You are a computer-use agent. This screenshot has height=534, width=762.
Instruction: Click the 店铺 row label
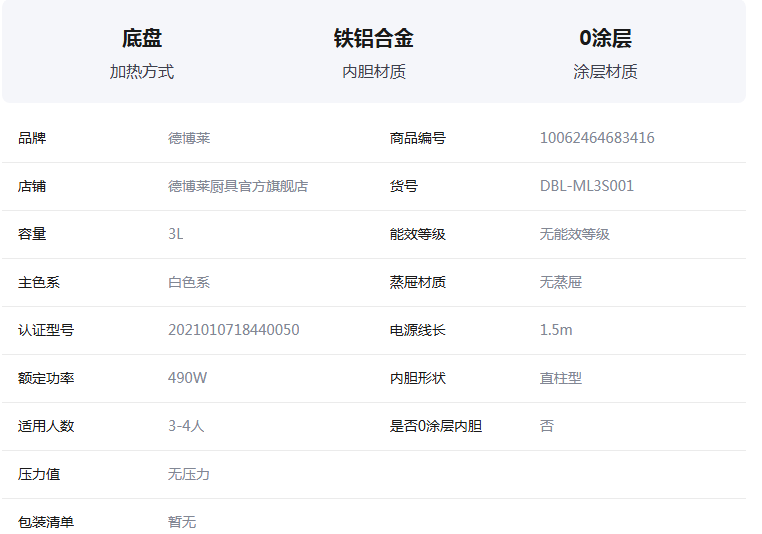click(32, 186)
